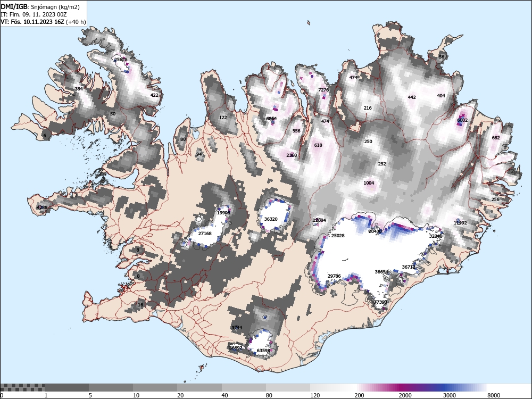Click the legend label '120'
Viewport: 532px width, 399px height.
click(x=315, y=395)
